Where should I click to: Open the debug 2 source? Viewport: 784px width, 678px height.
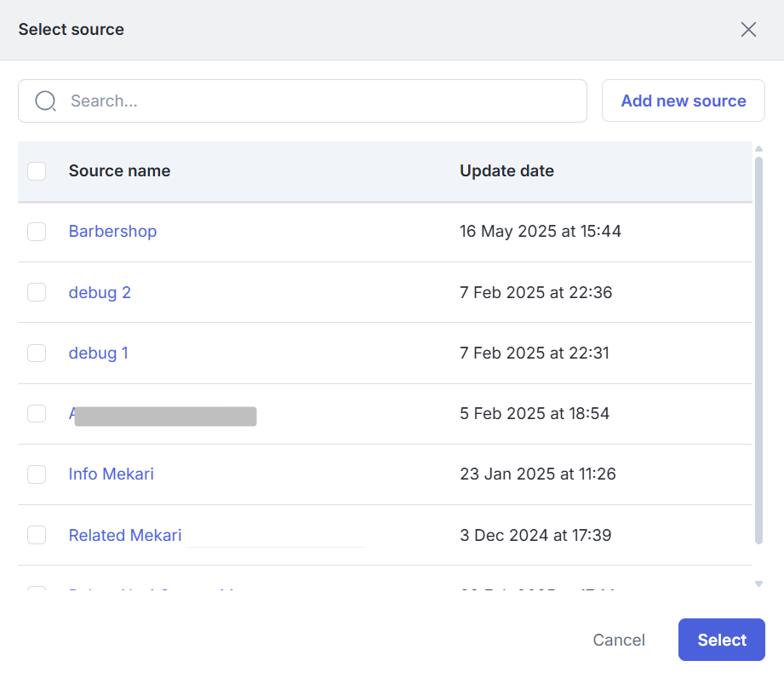(x=100, y=292)
